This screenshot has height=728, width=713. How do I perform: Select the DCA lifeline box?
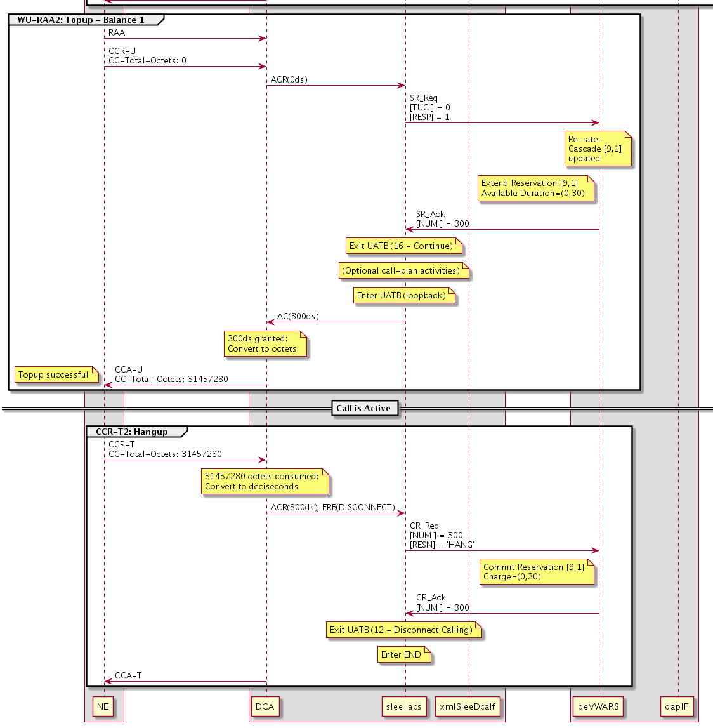coord(265,706)
